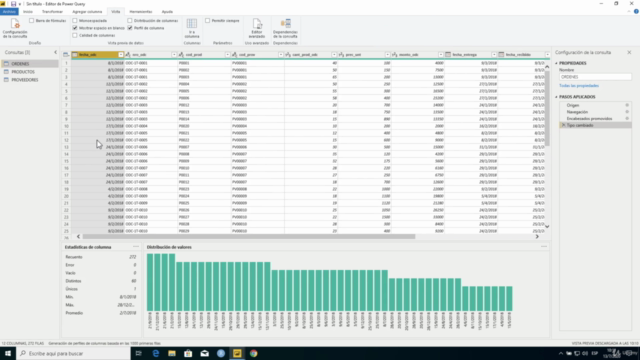Click the table menu icon at grid corner
Viewport: 640px width, 360px height.
coord(66,54)
